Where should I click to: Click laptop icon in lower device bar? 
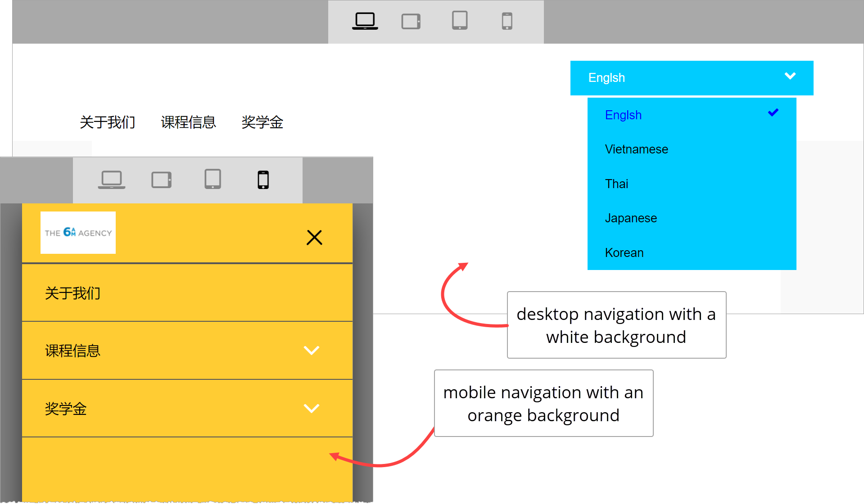[111, 180]
